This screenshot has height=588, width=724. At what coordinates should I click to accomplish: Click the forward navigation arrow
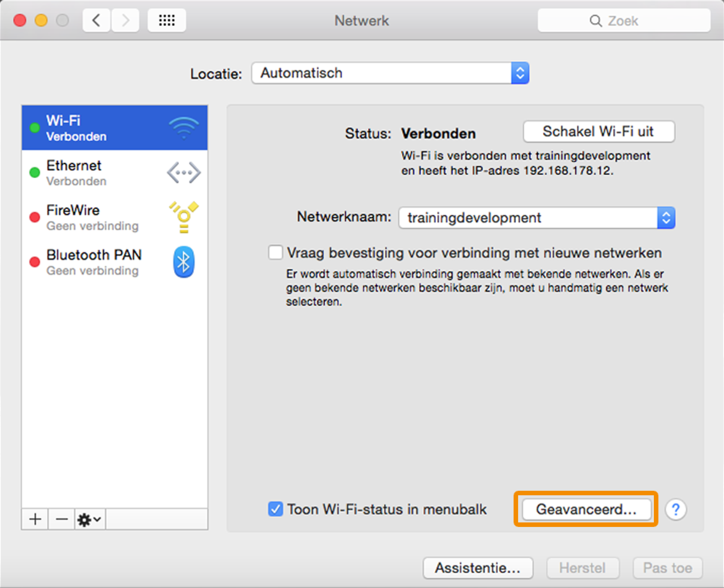(125, 20)
